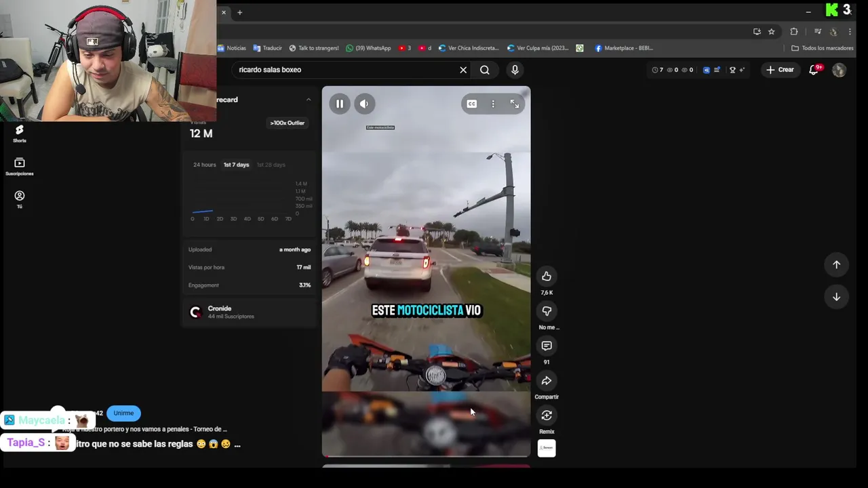Open the YouTube bookmark labeled 3
Screen dimensions: 868x488
pyautogui.click(x=405, y=48)
